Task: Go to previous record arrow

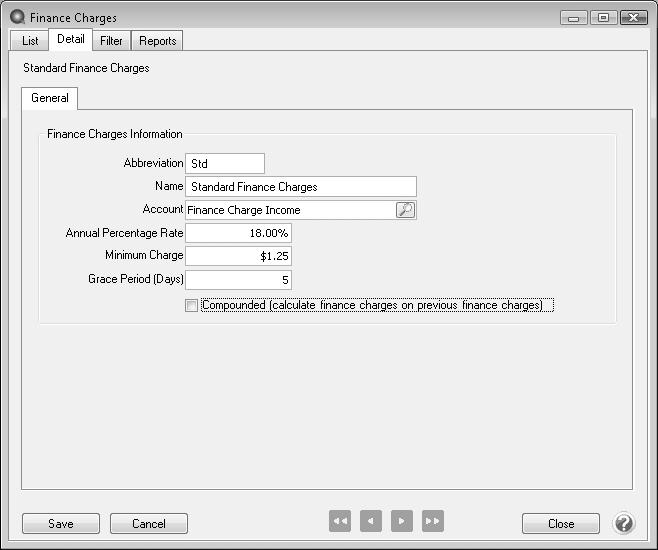Action: point(371,522)
